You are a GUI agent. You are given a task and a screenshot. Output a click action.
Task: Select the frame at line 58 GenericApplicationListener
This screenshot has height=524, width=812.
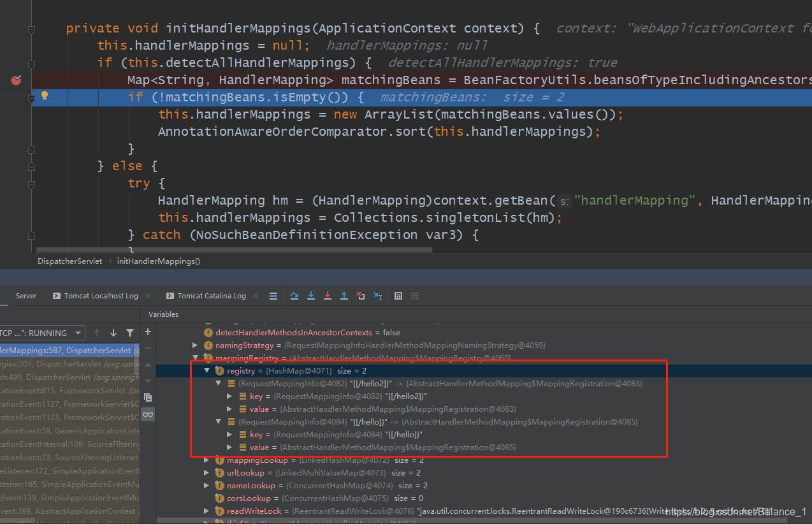coord(69,431)
